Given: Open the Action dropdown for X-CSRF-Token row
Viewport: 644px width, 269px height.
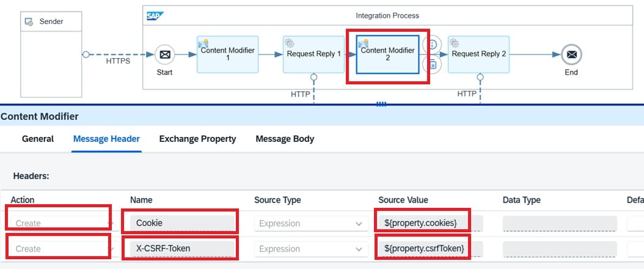Looking at the screenshot, I should [110, 249].
